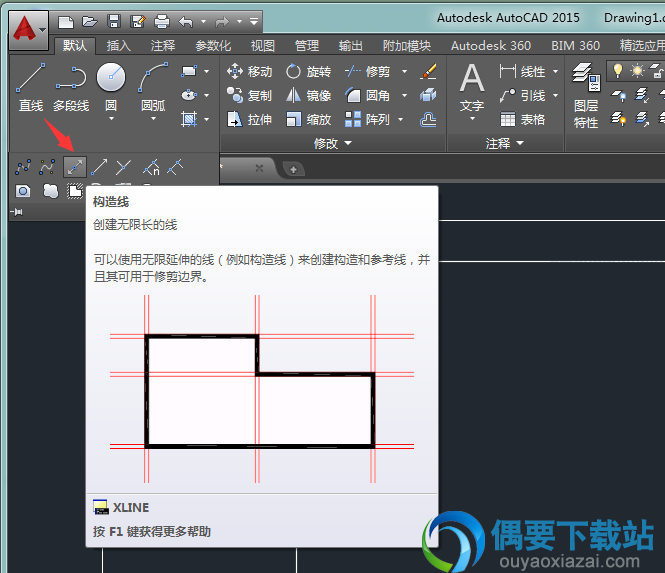The width and height of the screenshot is (665, 573).
Task: Open the AutoCAD application menu button
Action: 28,30
